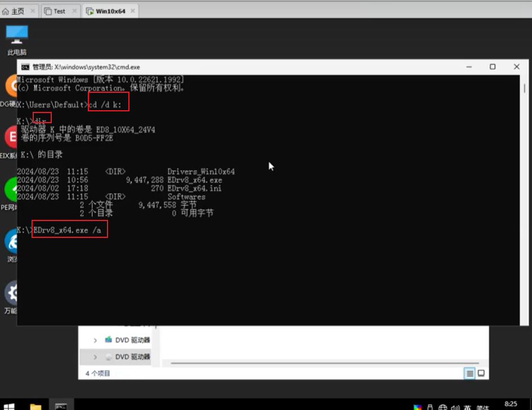Switch to the 主页 tab
This screenshot has height=410, width=532.
click(17, 11)
